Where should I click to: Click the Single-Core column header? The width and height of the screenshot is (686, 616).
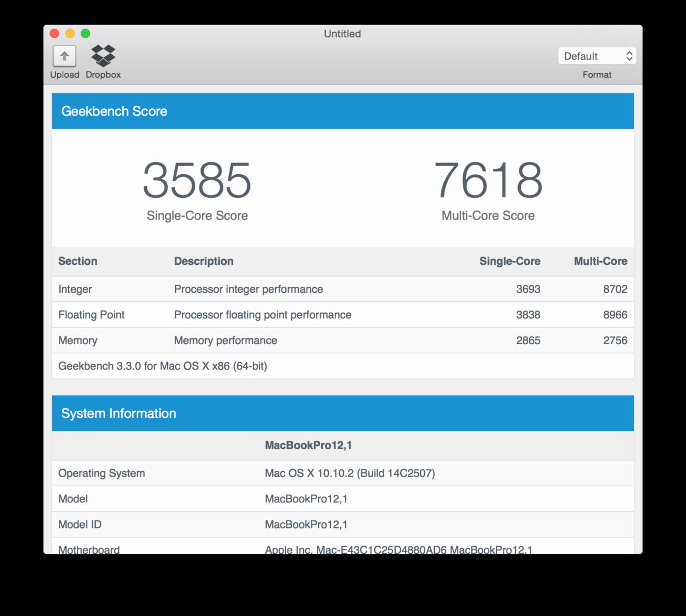coord(510,261)
